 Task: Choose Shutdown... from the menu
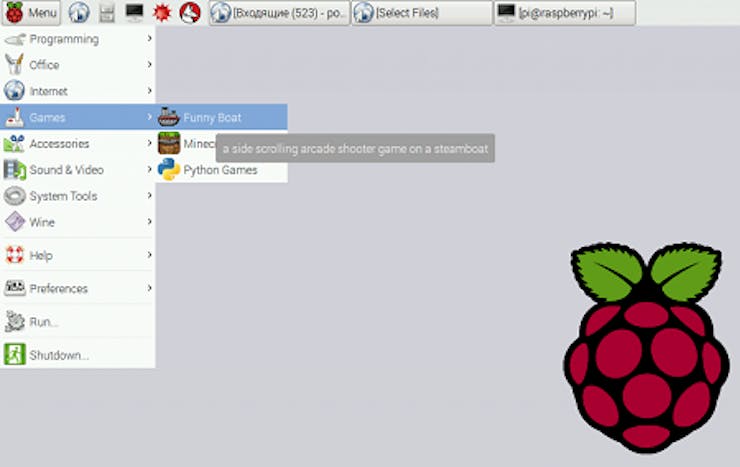tap(78, 355)
